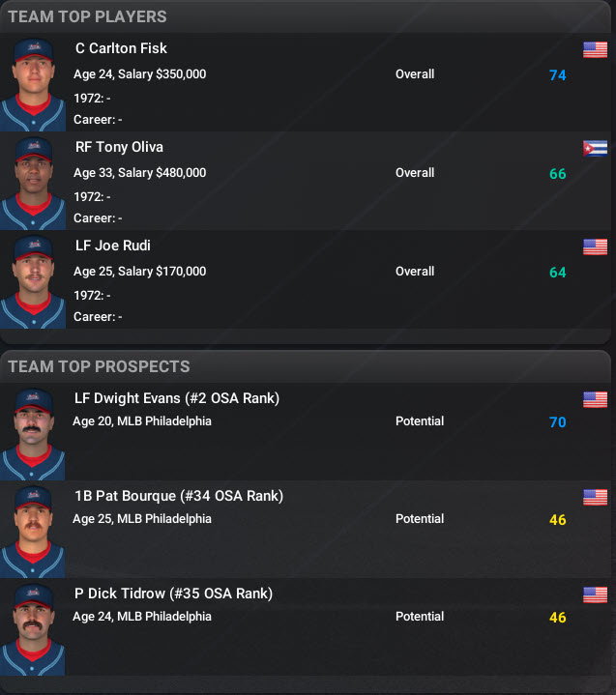616x695 pixels.
Task: Select Dick Tidrow's portrait thumbnail
Action: (x=34, y=628)
